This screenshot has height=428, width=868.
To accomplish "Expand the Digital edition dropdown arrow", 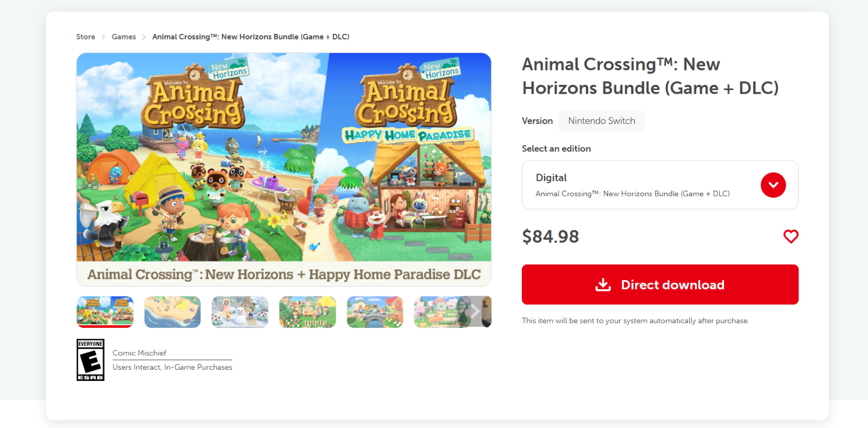I will (773, 185).
